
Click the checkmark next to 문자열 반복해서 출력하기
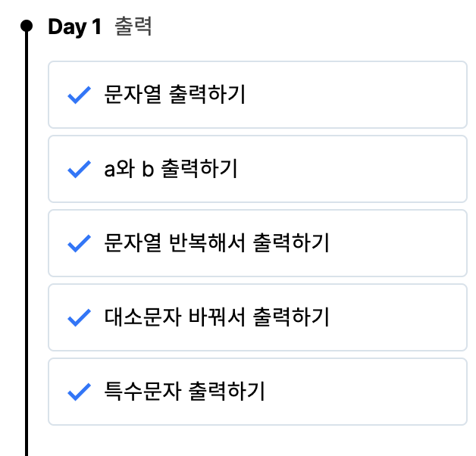pyautogui.click(x=79, y=244)
